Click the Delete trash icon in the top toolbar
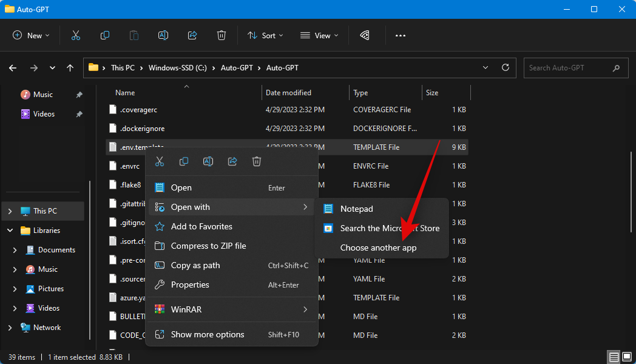636x364 pixels. [222, 35]
